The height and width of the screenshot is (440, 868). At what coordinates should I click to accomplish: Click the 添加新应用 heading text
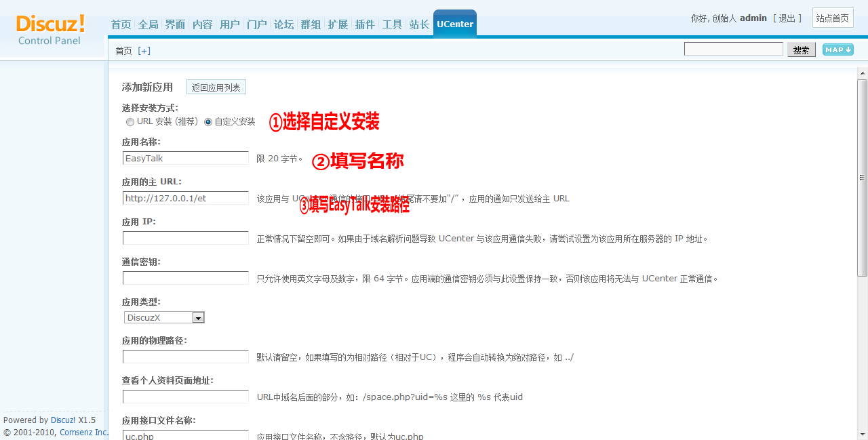coord(147,87)
